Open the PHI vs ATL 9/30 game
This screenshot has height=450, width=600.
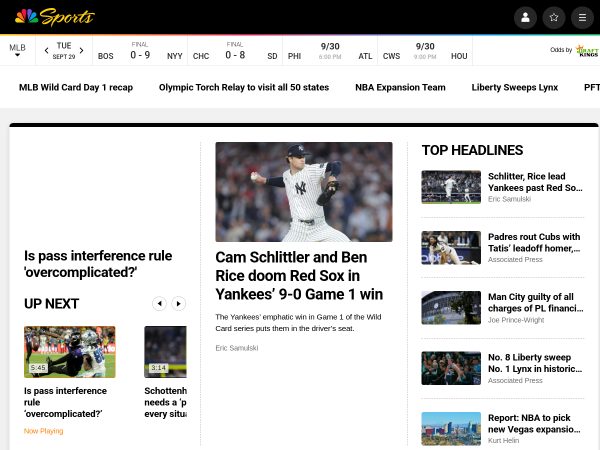tap(330, 51)
